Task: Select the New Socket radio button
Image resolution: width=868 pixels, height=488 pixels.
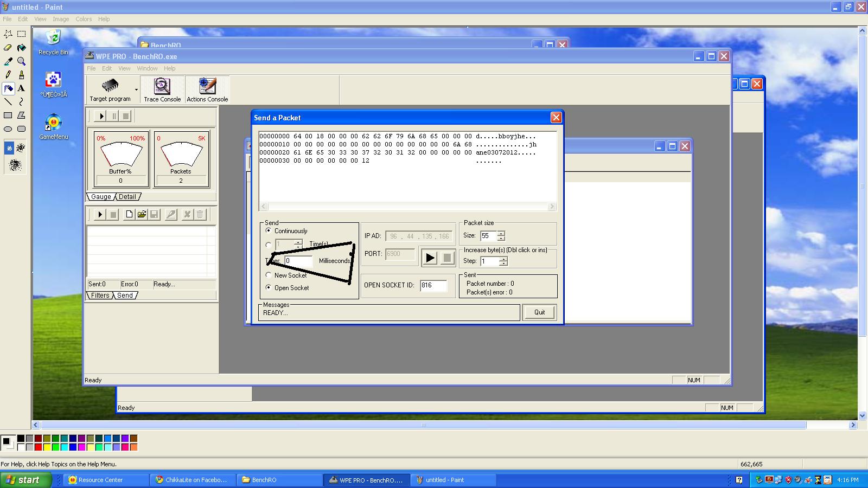Action: 269,275
